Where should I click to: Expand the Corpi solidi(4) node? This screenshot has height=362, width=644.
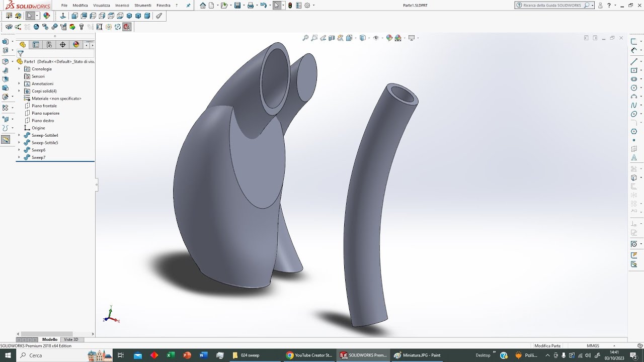[20, 91]
